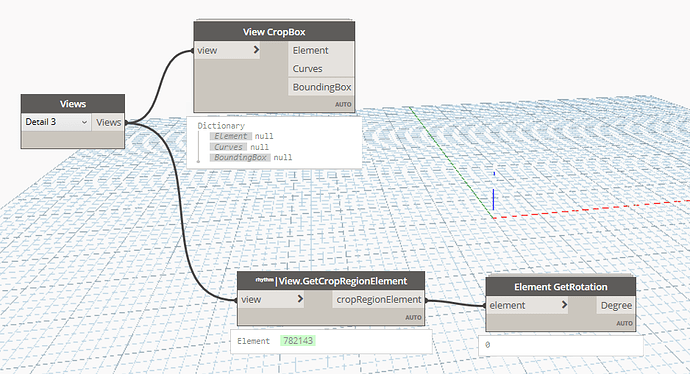The height and width of the screenshot is (374, 690).
Task: Click the Element key in Dictionary preview
Action: (x=231, y=136)
